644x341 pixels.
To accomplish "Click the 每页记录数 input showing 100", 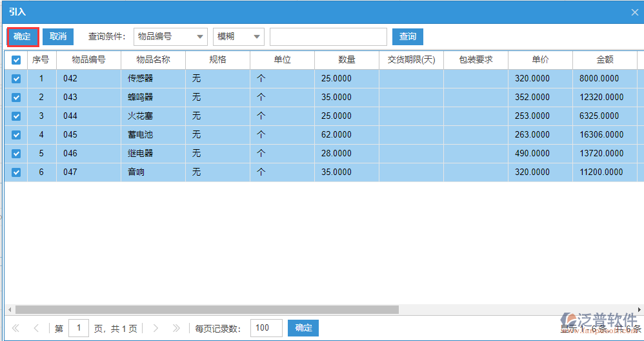I will (266, 328).
